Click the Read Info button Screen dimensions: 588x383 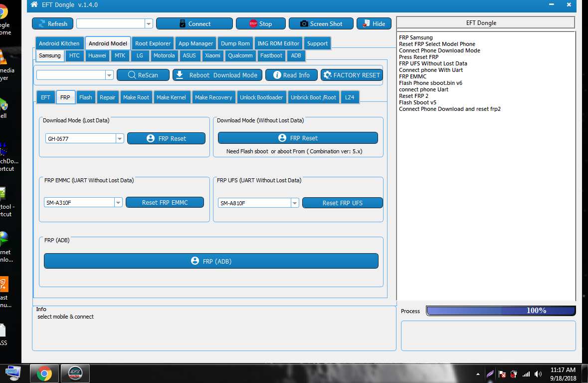coord(291,75)
